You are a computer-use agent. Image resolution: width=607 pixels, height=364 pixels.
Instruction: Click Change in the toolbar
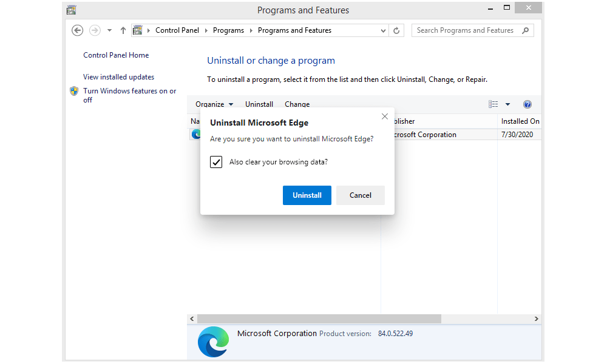[x=297, y=104]
